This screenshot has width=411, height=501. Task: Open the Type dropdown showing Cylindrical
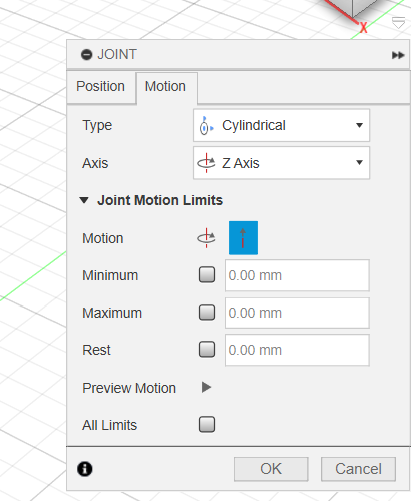tap(281, 125)
